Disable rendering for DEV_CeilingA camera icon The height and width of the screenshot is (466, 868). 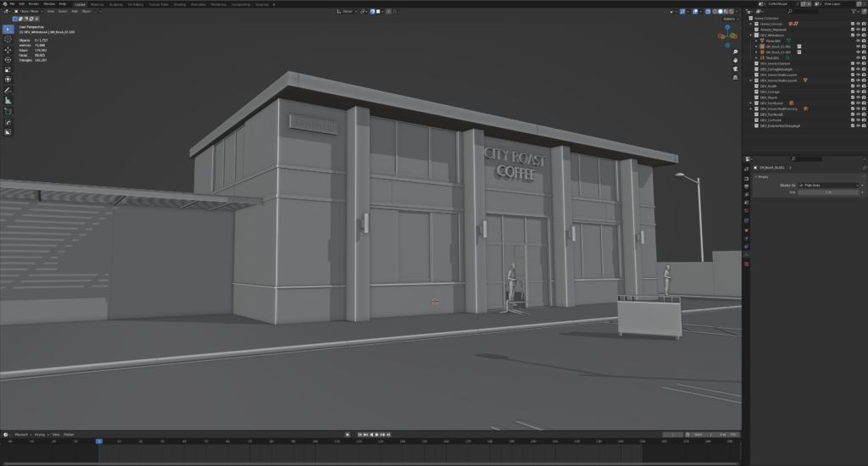pos(864,92)
